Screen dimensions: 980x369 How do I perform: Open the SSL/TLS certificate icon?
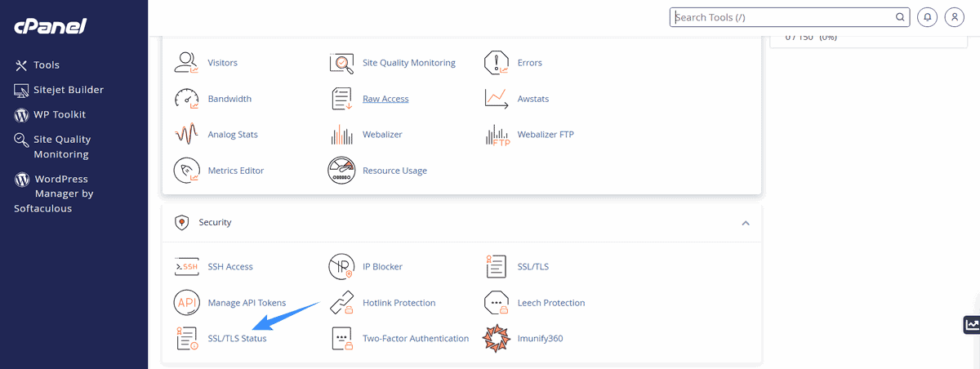pyautogui.click(x=497, y=267)
